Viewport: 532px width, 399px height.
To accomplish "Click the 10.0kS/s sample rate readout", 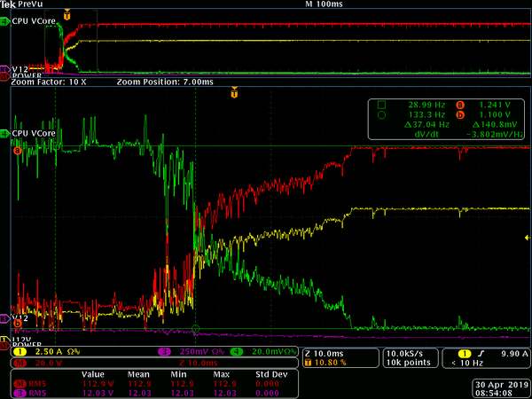I will coord(405,354).
